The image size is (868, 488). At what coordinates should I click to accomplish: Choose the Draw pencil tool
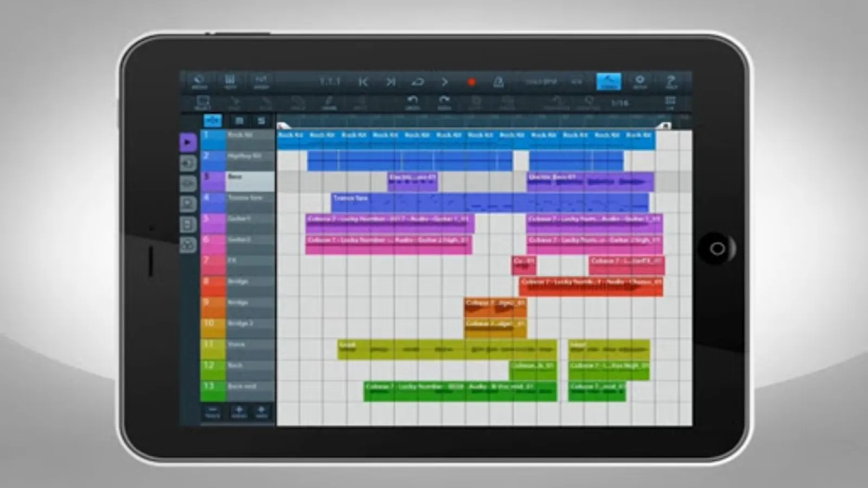329,102
